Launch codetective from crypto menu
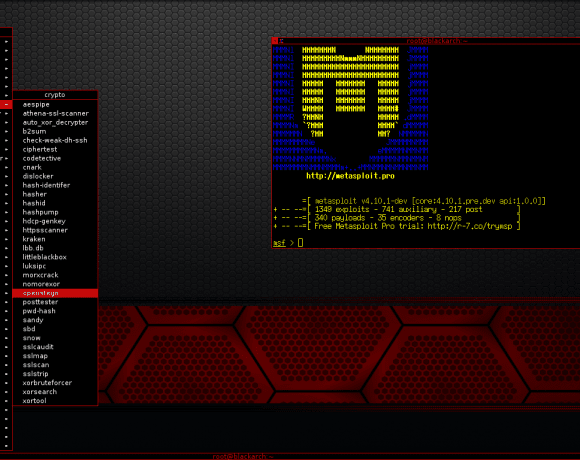This screenshot has width=580, height=460. tap(55, 158)
